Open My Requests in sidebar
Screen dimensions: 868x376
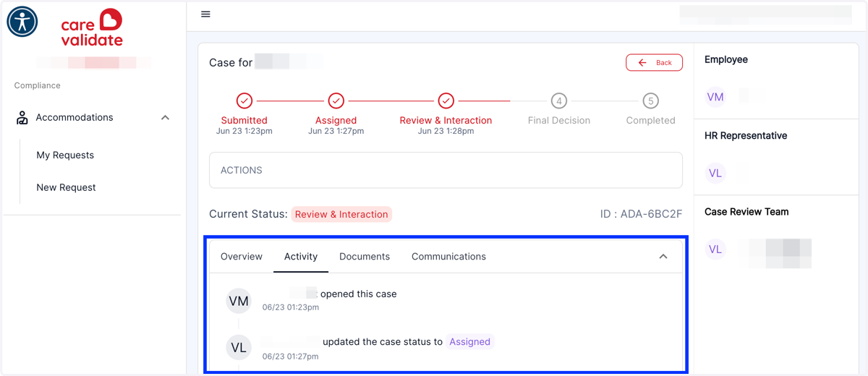pos(65,155)
